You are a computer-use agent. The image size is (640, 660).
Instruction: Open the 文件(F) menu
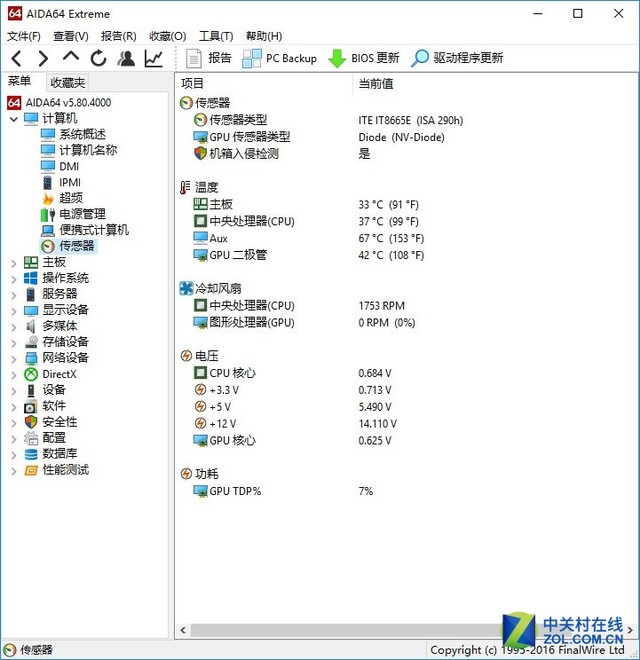[x=24, y=36]
